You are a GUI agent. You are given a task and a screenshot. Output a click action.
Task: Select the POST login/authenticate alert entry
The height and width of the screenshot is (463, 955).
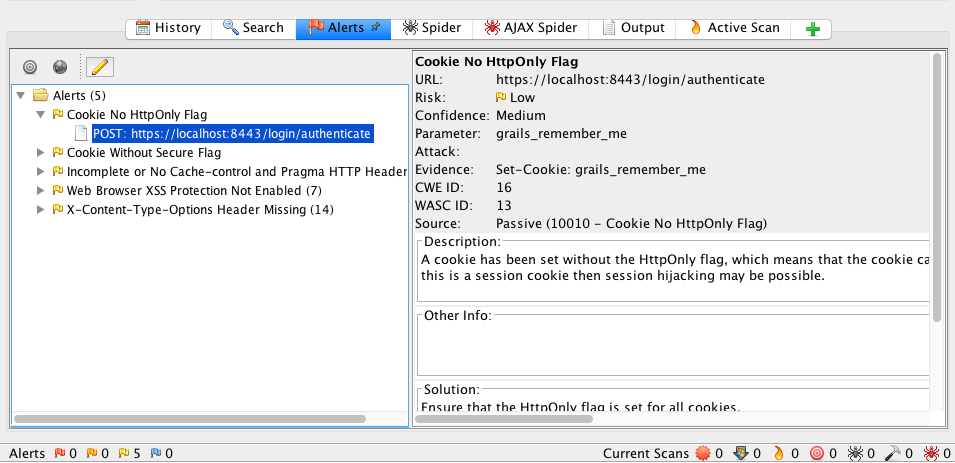pos(231,134)
